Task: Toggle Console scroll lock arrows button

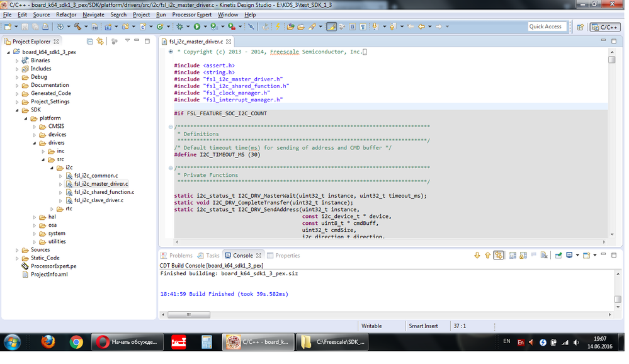Action: click(x=498, y=255)
